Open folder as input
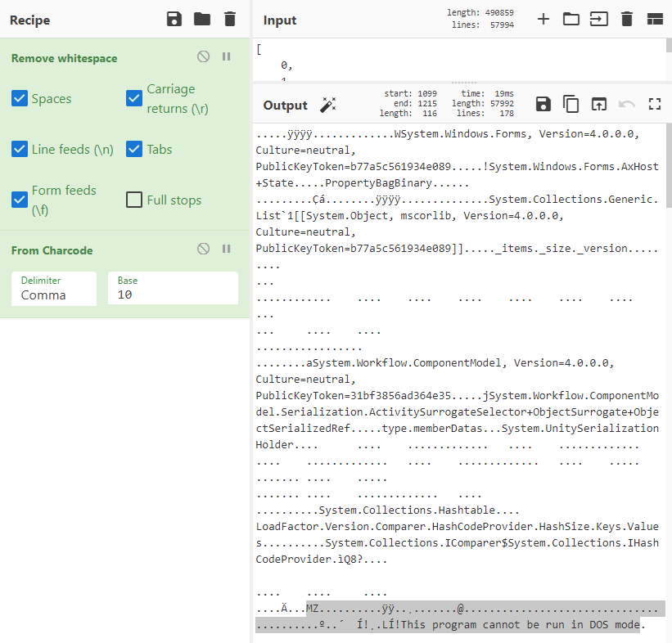672x643 pixels. [571, 20]
